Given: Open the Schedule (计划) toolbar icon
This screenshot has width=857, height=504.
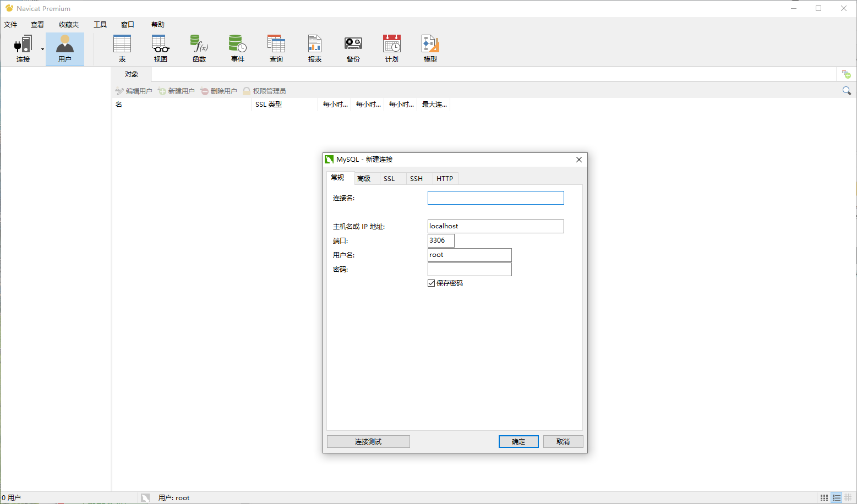Looking at the screenshot, I should [391, 48].
